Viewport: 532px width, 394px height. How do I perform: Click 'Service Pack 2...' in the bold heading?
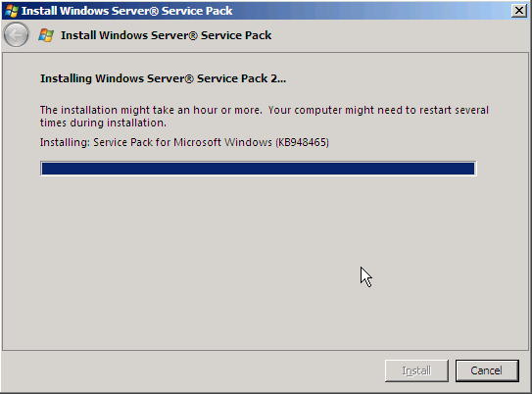241,78
